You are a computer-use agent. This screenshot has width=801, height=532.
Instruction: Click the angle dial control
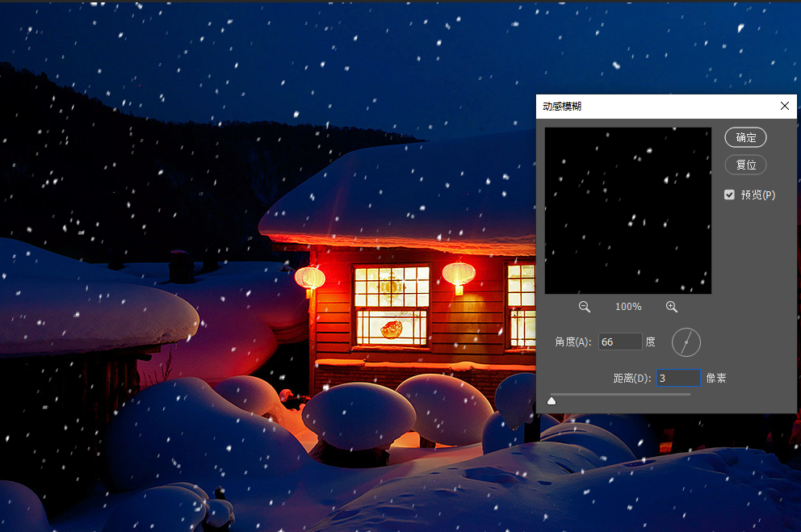point(686,342)
